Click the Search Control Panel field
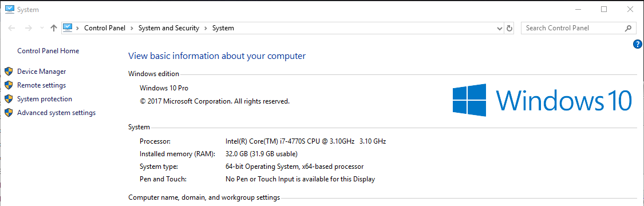 (572, 28)
